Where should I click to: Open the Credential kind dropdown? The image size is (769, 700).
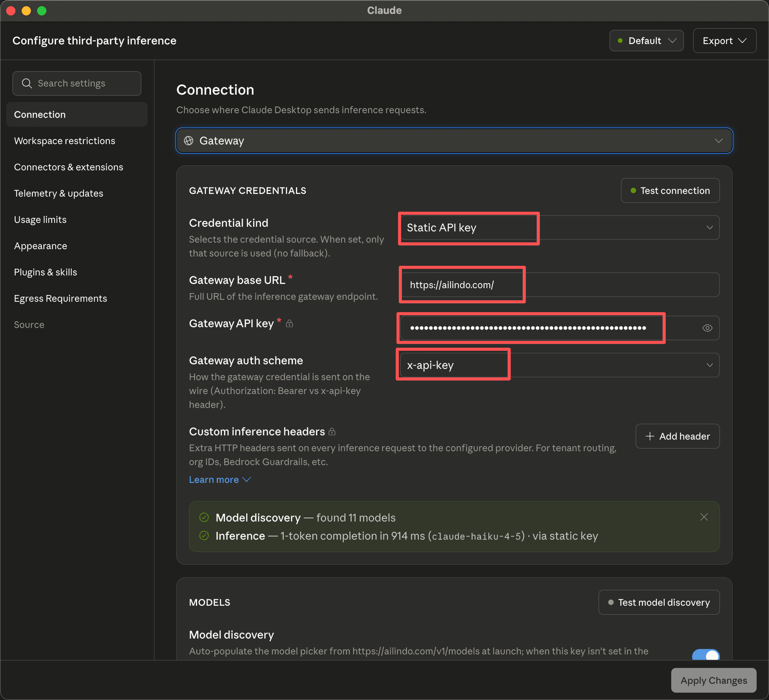coord(559,228)
